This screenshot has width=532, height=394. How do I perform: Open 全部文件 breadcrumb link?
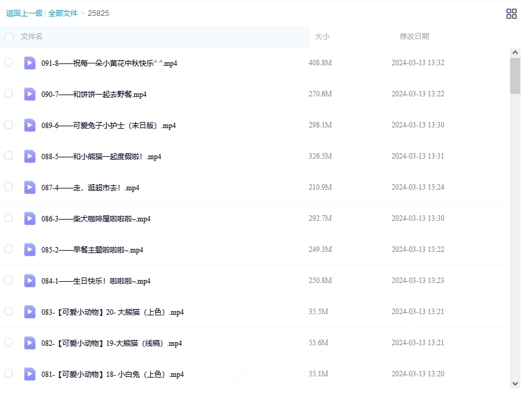pyautogui.click(x=63, y=13)
